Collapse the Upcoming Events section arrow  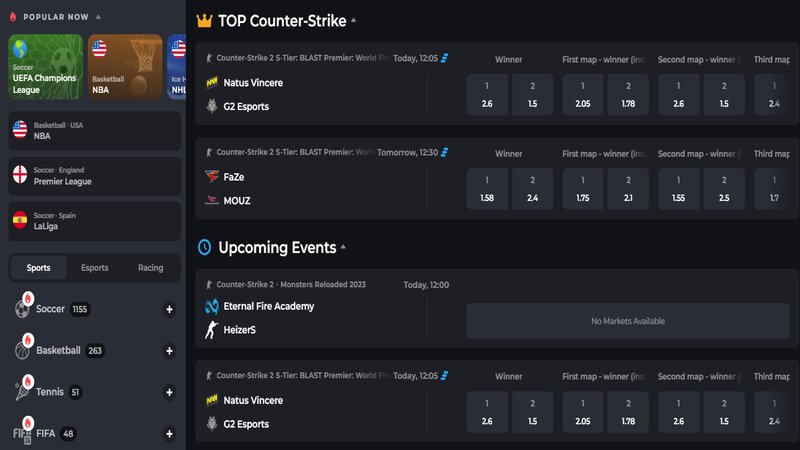click(x=343, y=247)
